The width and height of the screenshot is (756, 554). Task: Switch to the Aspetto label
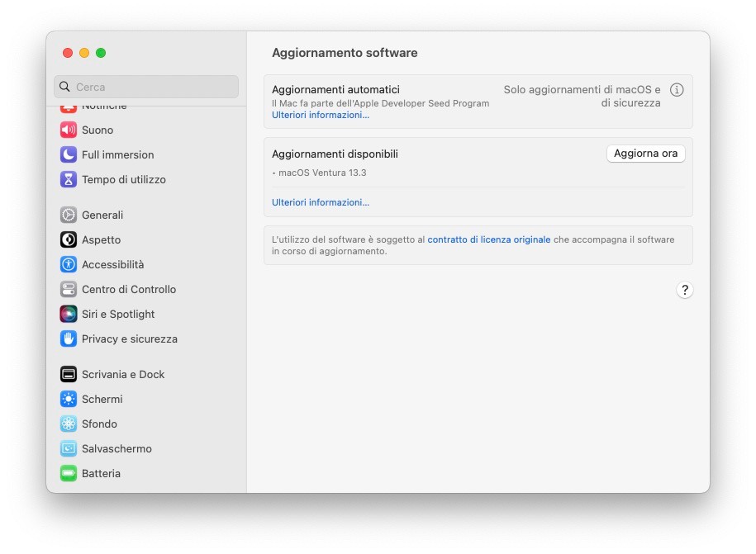pyautogui.click(x=102, y=239)
